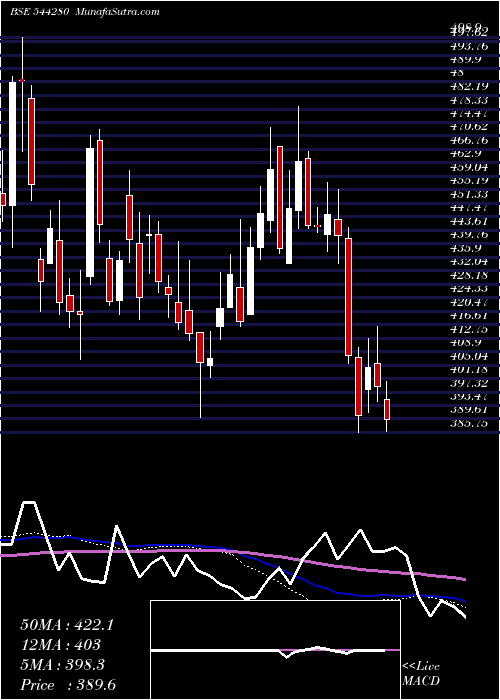Click the "<<Live MACD" label
The image size is (500, 700).
421,673
